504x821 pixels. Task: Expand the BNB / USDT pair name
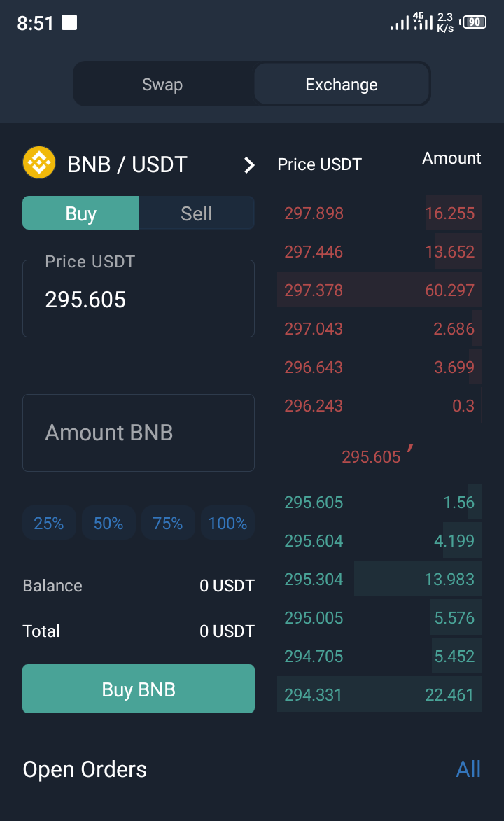click(x=127, y=165)
